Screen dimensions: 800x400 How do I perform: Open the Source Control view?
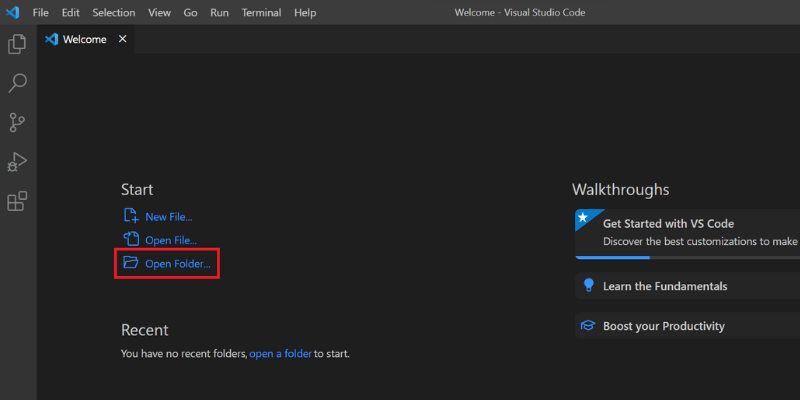(x=17, y=123)
